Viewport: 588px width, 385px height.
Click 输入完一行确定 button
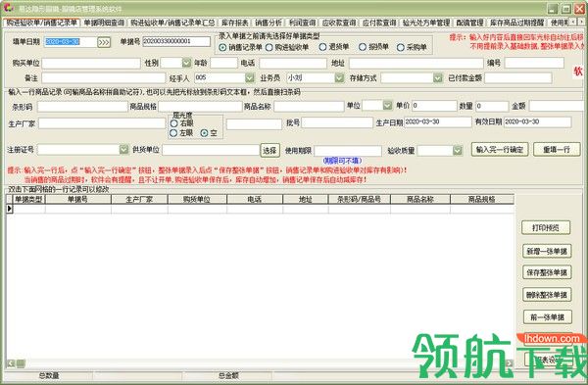point(500,150)
